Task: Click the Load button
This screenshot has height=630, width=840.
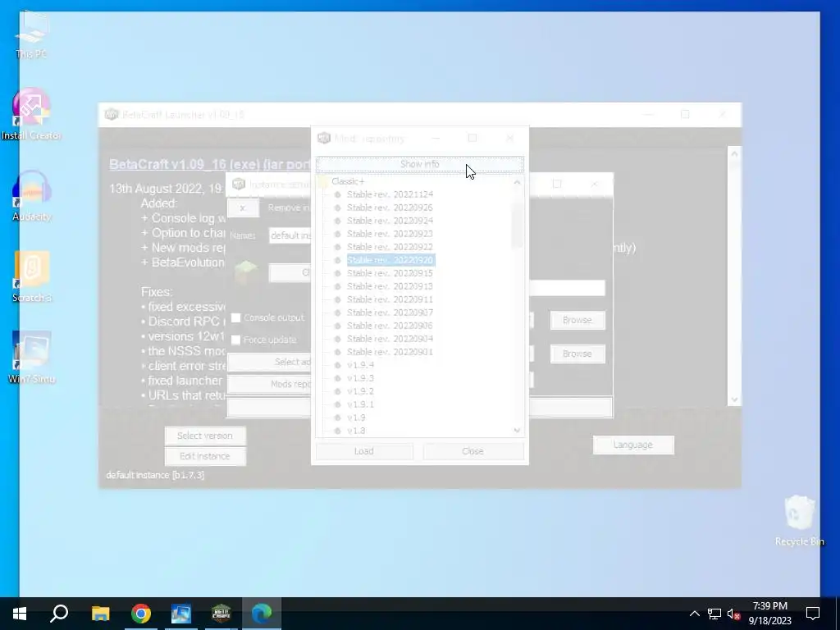Action: coord(363,451)
